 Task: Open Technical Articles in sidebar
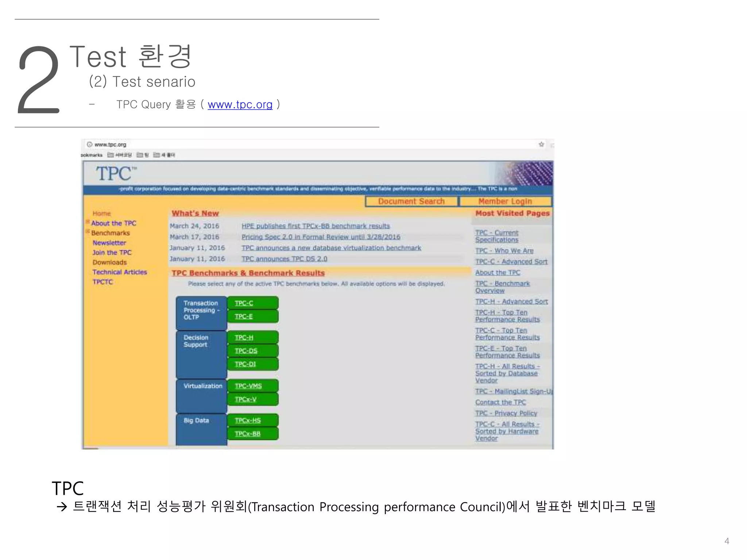(120, 272)
